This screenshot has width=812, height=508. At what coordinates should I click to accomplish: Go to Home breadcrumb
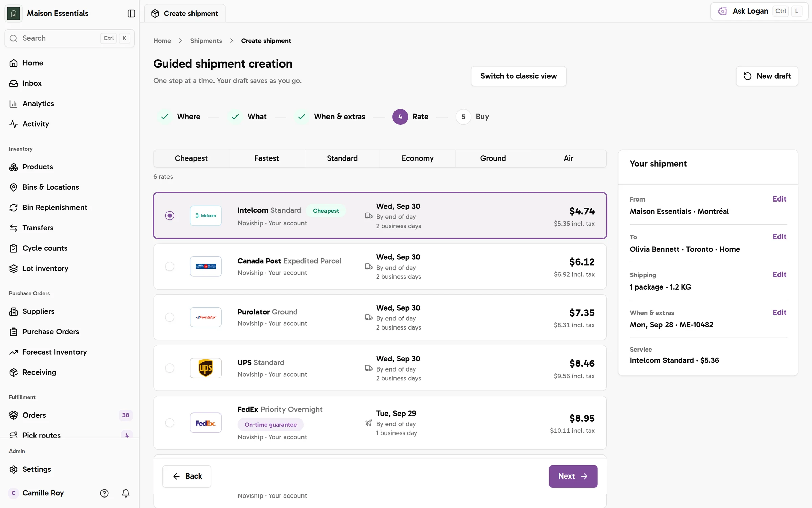coord(162,41)
